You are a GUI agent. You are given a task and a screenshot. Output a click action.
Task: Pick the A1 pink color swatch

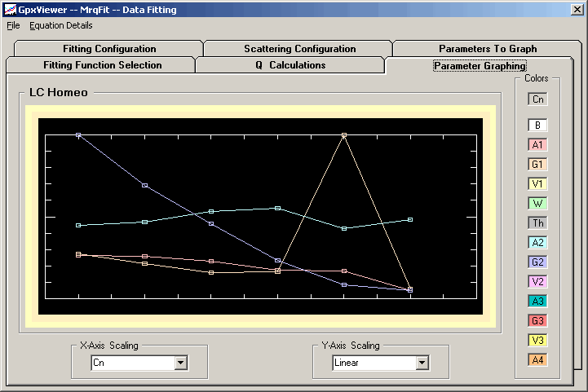[x=537, y=145]
